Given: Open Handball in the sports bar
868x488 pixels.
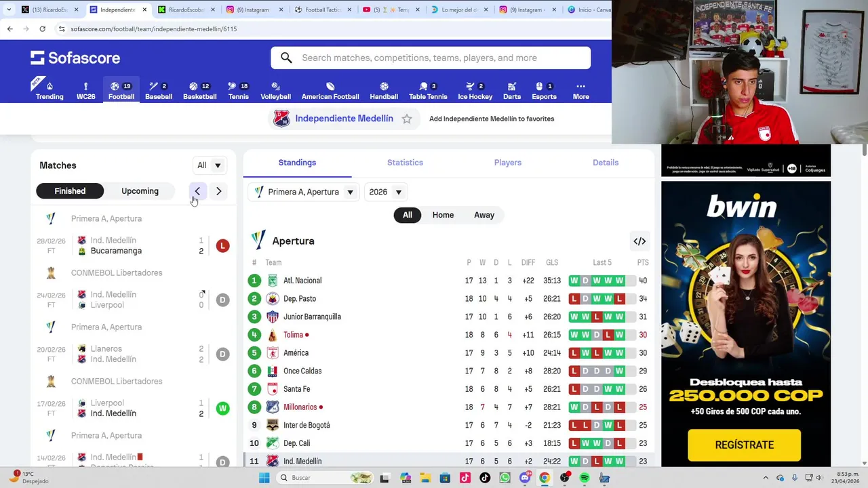Looking at the screenshot, I should click(x=384, y=90).
